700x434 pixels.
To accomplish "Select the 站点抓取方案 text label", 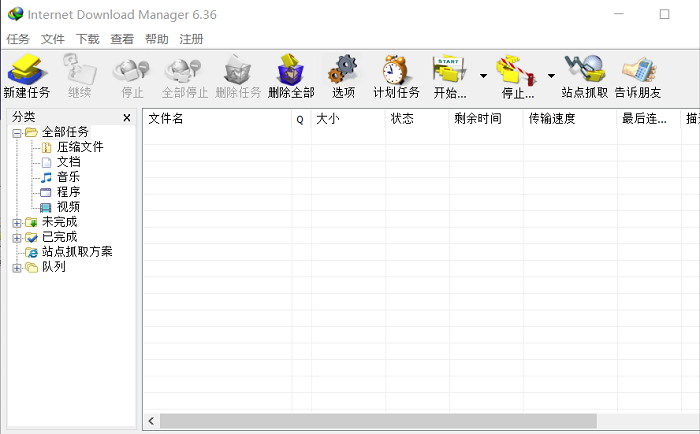I will (x=77, y=252).
